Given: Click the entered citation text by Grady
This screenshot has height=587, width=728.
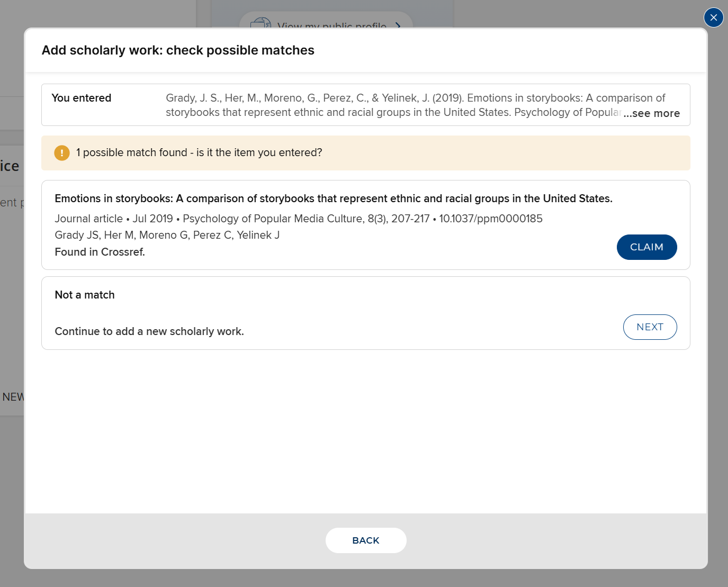Looking at the screenshot, I should click(392, 105).
